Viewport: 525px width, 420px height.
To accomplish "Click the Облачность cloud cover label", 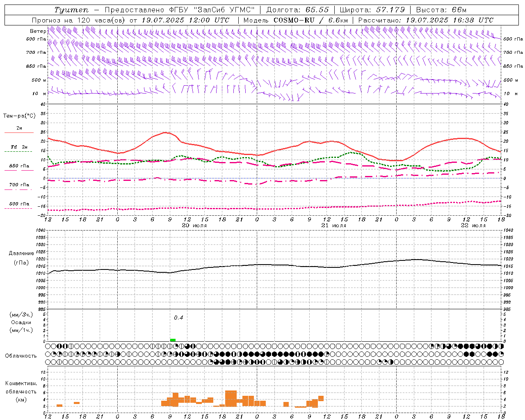I will point(21,356).
